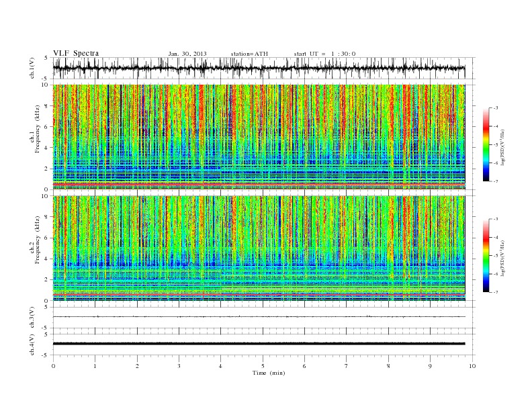This screenshot has height=411, width=532.
Task: Click the ch.3 flat waveform trace
Action: click(x=259, y=317)
